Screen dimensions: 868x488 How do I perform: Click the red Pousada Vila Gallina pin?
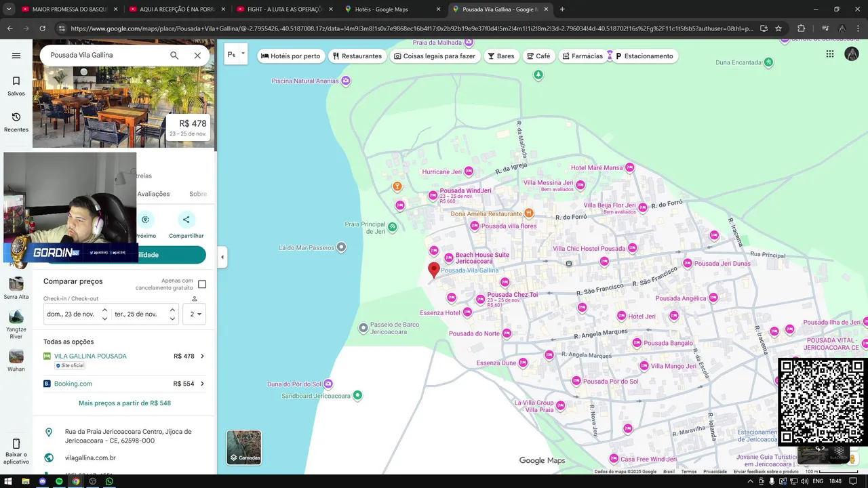click(x=434, y=270)
